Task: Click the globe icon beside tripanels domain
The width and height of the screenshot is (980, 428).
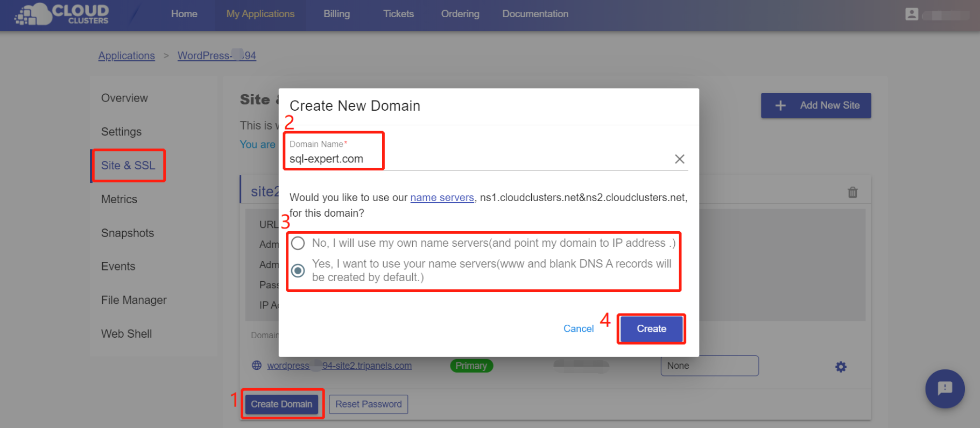Action: click(257, 366)
